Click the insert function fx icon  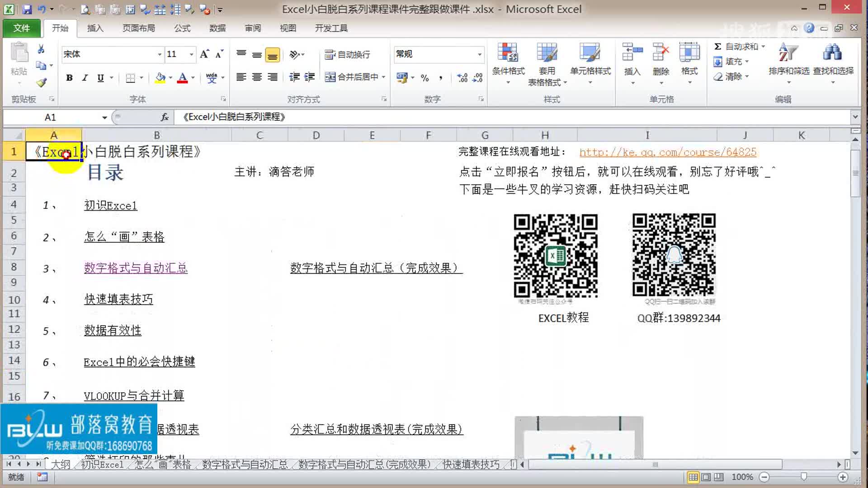(165, 117)
